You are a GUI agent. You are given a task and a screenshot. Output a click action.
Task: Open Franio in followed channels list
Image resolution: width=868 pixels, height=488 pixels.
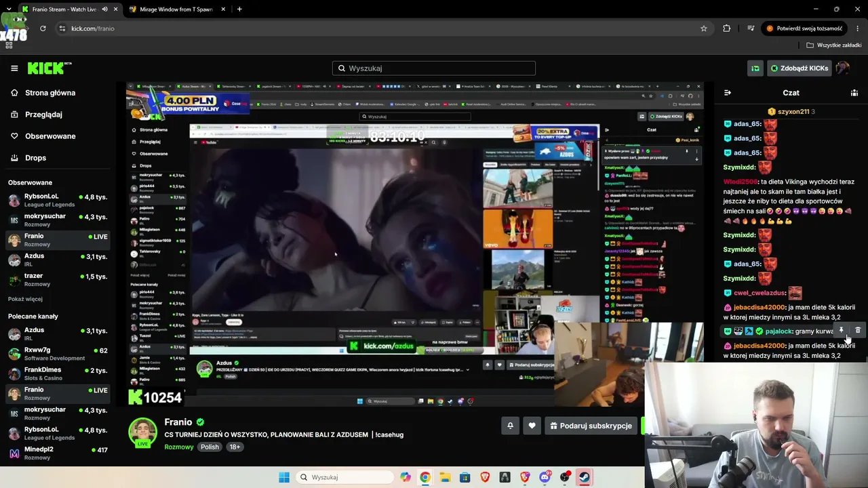tap(58, 240)
